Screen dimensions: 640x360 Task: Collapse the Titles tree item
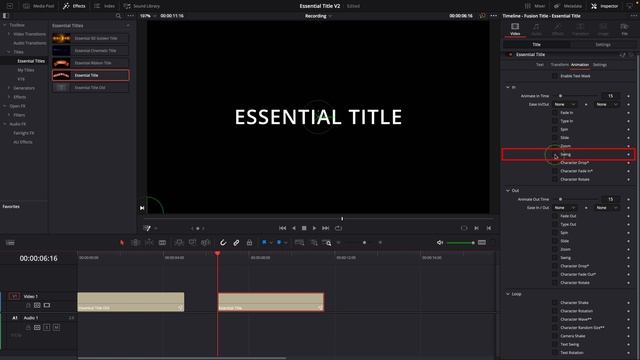9,52
